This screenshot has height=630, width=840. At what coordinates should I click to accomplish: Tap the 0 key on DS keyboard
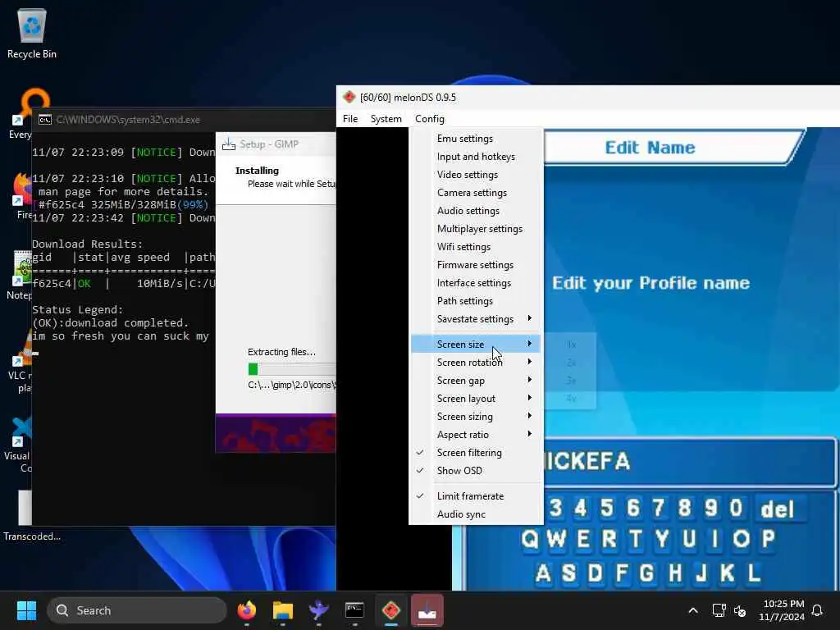pyautogui.click(x=736, y=507)
